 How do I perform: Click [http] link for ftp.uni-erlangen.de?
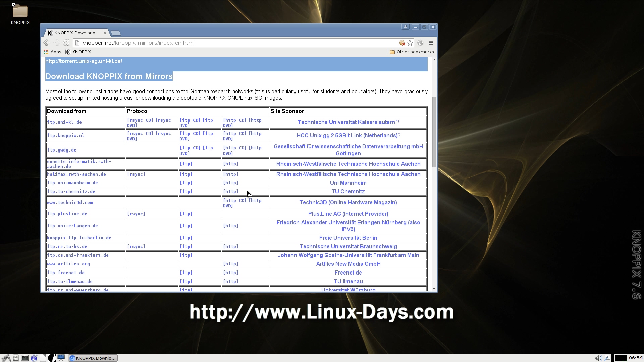click(x=231, y=226)
